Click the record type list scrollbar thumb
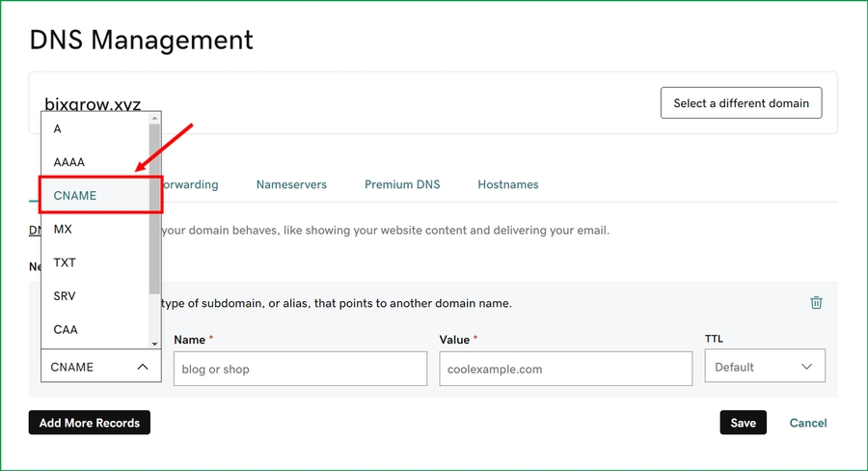868x471 pixels. pyautogui.click(x=154, y=208)
